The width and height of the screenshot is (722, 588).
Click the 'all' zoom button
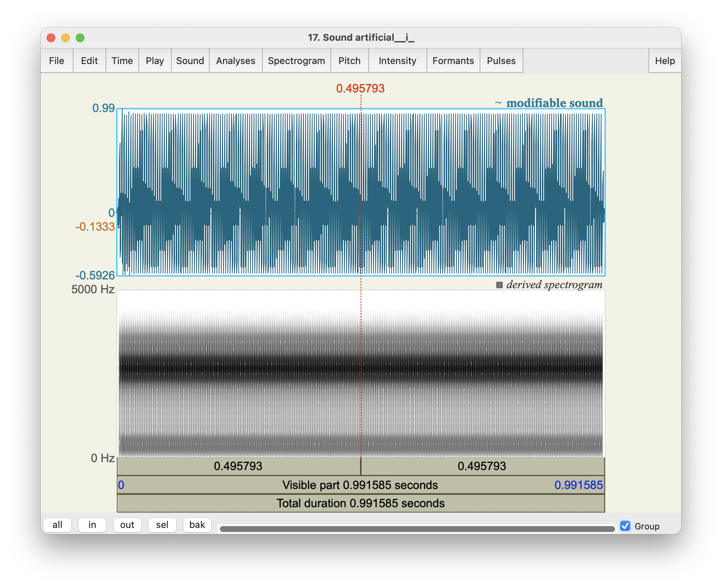[x=57, y=525]
